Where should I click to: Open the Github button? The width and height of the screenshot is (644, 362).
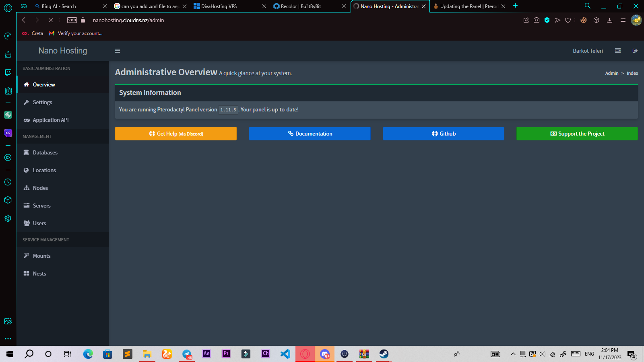[444, 134]
